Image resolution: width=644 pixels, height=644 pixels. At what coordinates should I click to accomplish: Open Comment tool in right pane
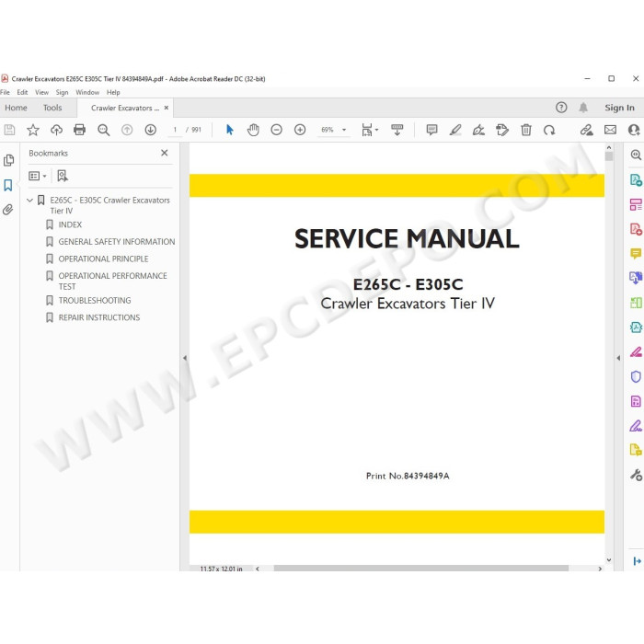click(x=636, y=253)
